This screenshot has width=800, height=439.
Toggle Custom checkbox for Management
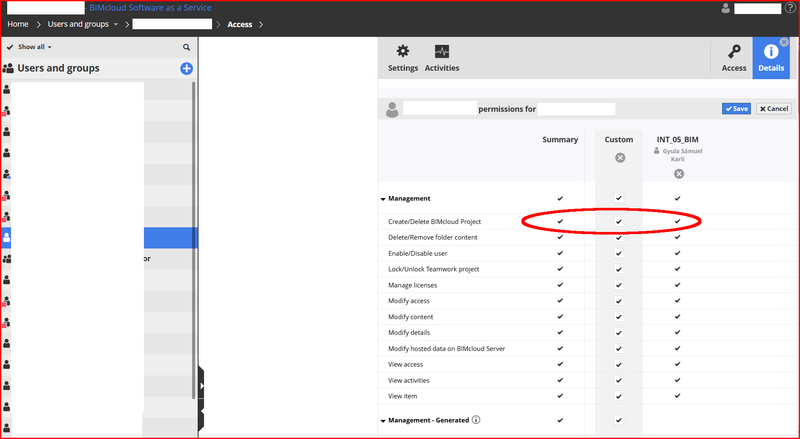[619, 198]
